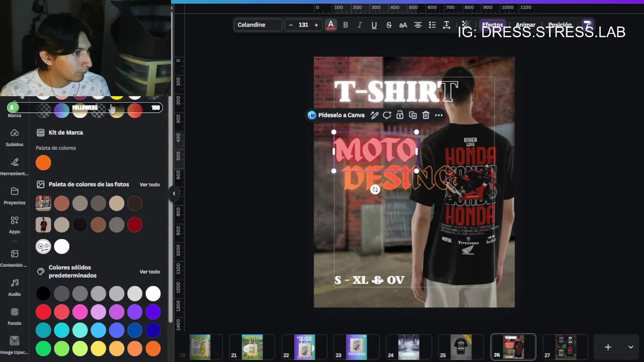This screenshot has width=644, height=362.
Task: Toggle strikethrough formatting
Action: coord(388,25)
